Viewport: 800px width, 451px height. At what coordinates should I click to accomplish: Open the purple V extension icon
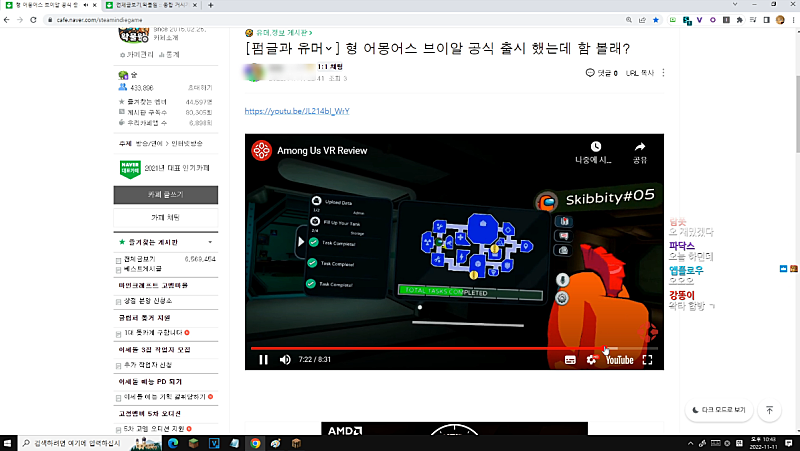[699, 20]
